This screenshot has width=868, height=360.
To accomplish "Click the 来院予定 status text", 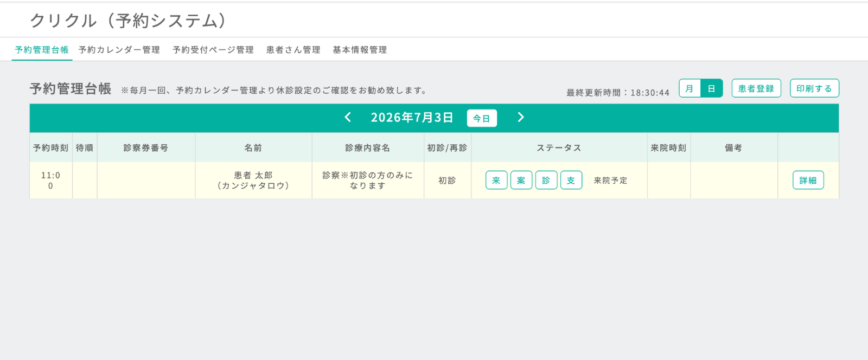I will [611, 181].
